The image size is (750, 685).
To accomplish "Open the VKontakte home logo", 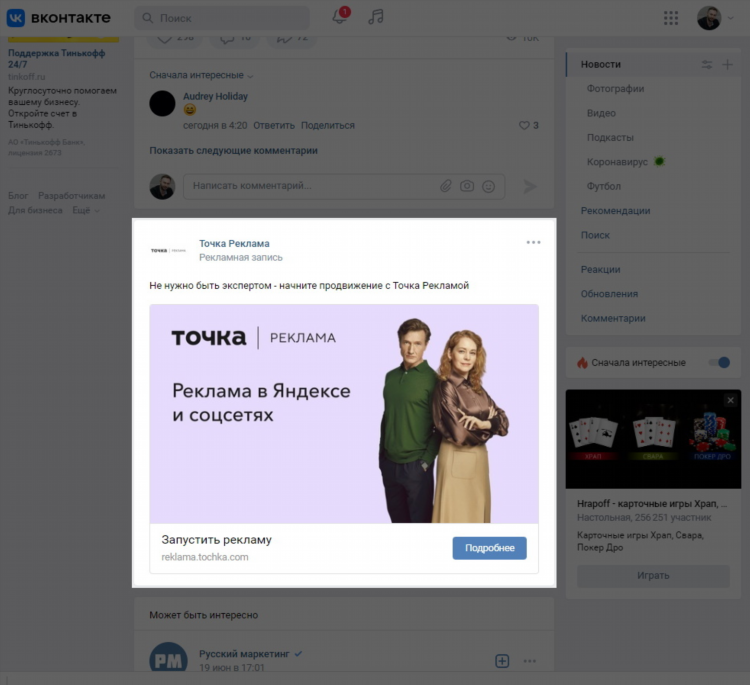I will (x=58, y=18).
